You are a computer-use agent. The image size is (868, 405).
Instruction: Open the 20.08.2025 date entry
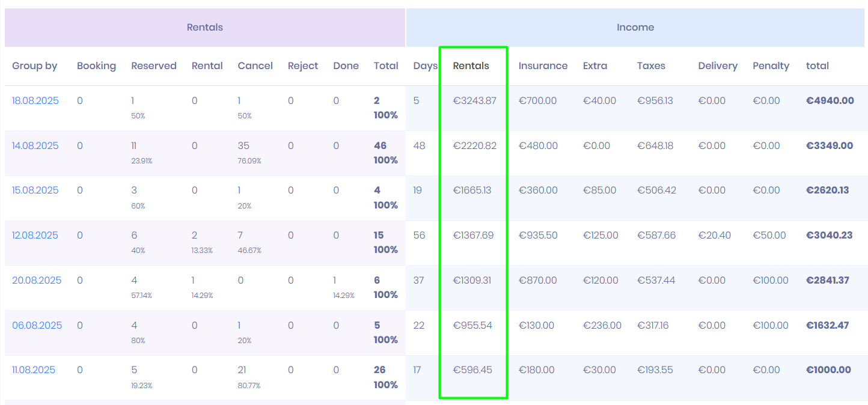pos(37,281)
